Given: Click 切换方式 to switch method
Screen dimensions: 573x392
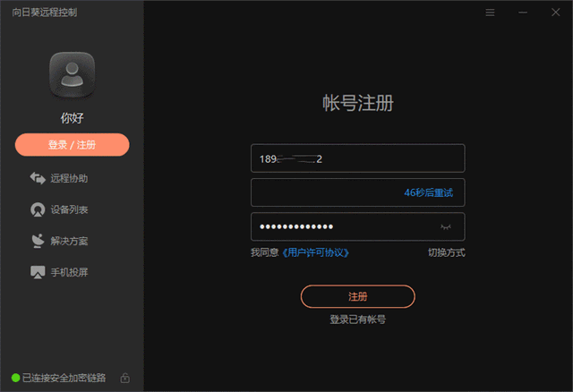Looking at the screenshot, I should pyautogui.click(x=447, y=252).
